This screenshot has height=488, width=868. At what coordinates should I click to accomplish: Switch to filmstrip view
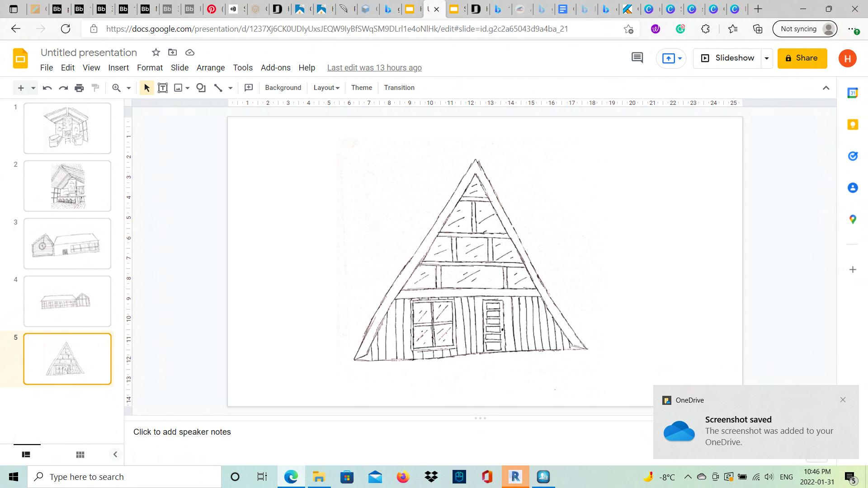click(x=26, y=455)
